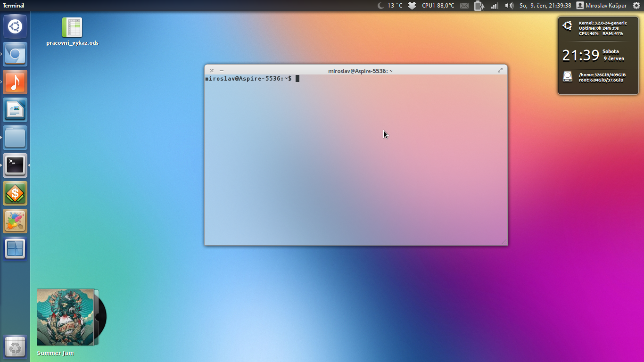644x362 pixels.
Task: Open the Dropbox indicator menu
Action: click(x=412, y=6)
